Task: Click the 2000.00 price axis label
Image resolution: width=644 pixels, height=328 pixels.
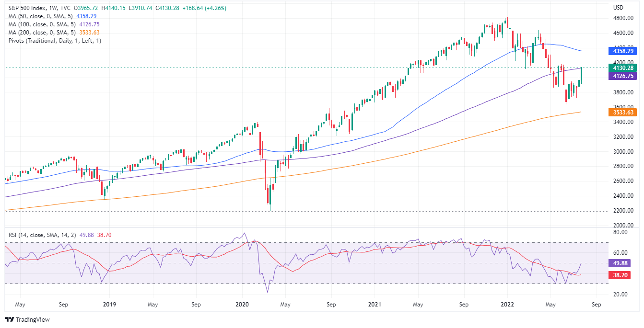Action: 622,225
